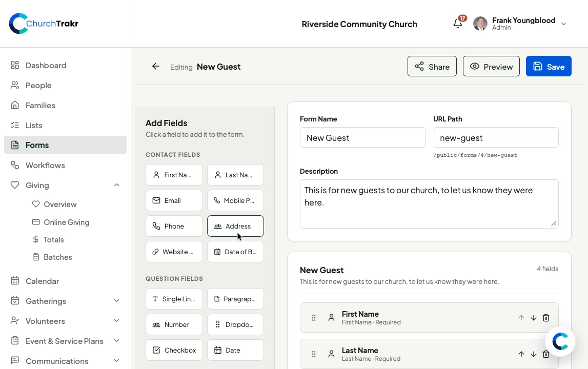Open Giving Totals

(48, 240)
